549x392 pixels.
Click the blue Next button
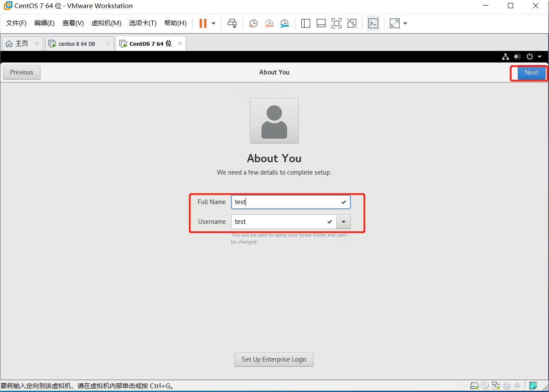531,72
